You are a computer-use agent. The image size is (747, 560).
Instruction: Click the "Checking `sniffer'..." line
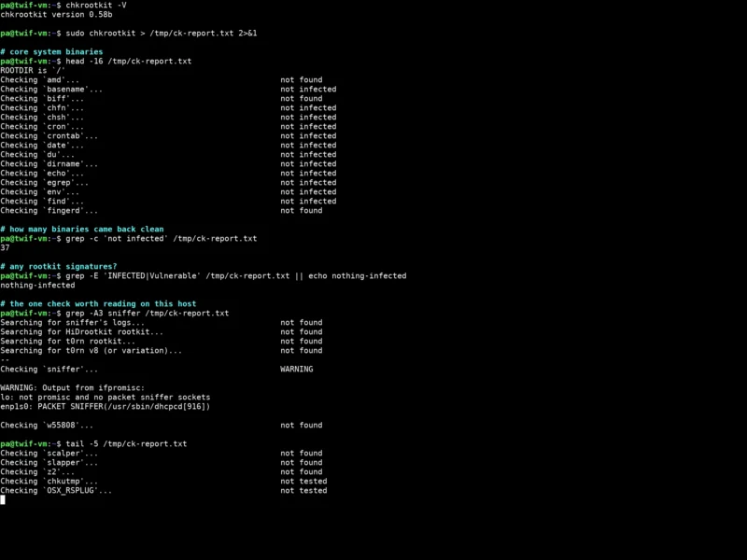pos(49,370)
